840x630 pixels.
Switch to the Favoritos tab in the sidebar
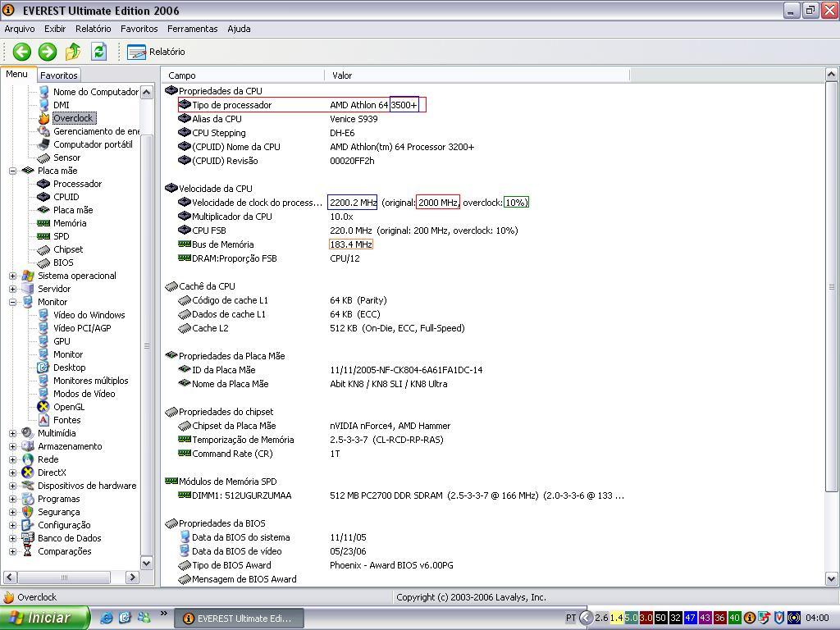coord(59,75)
